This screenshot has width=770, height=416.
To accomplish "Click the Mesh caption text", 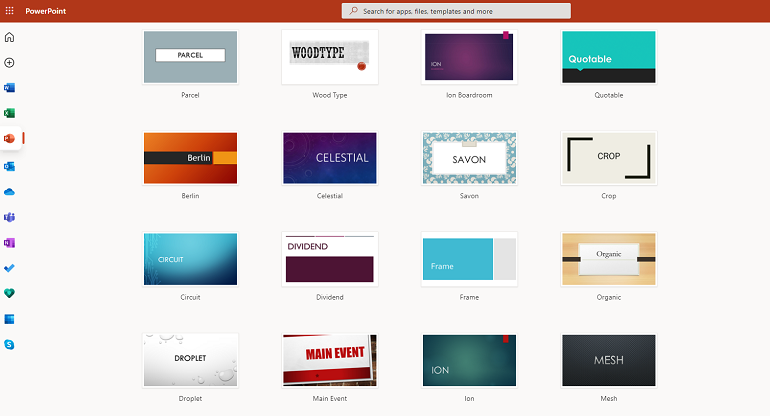I will pyautogui.click(x=609, y=398).
